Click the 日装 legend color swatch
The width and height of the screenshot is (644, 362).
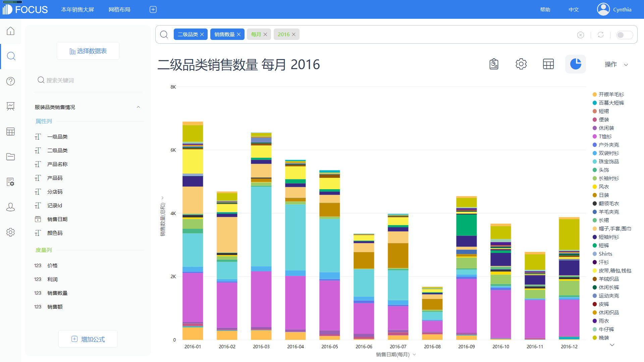coord(595,195)
